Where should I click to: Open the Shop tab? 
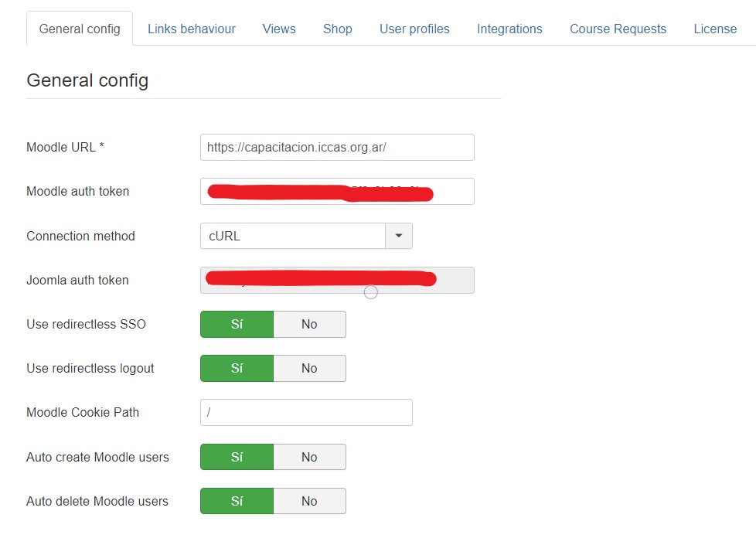coord(337,29)
